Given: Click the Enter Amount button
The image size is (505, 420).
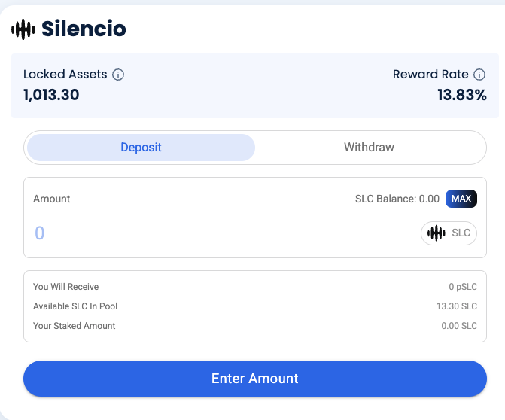Looking at the screenshot, I should 255,379.
